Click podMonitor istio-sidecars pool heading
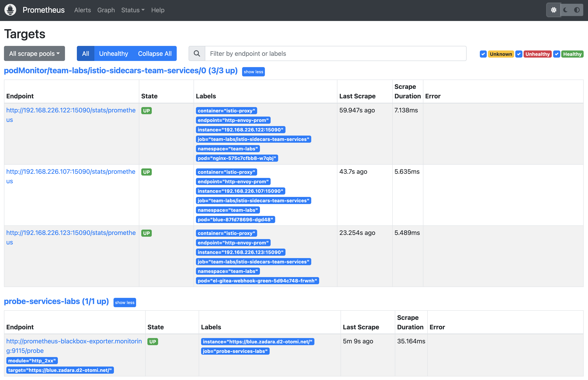The image size is (588, 380). (x=121, y=71)
